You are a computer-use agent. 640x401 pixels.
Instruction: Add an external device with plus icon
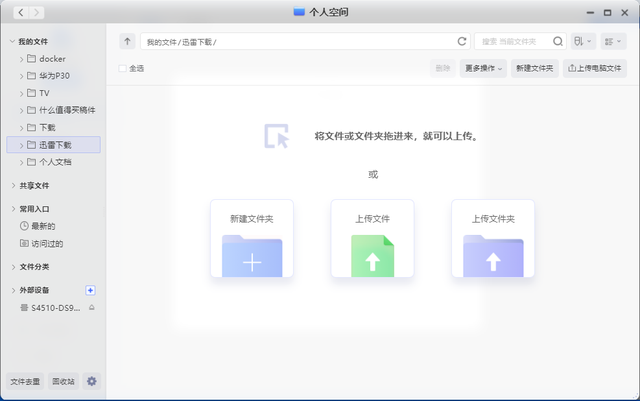[91, 290]
